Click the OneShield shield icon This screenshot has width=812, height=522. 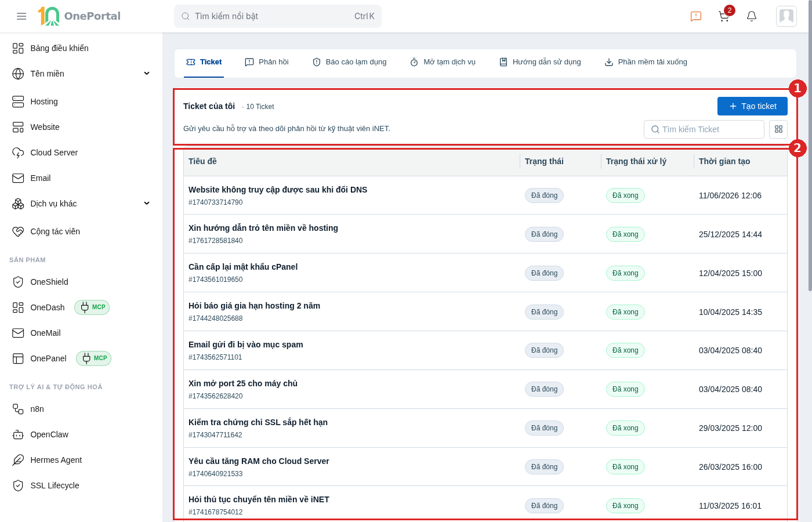pos(18,282)
